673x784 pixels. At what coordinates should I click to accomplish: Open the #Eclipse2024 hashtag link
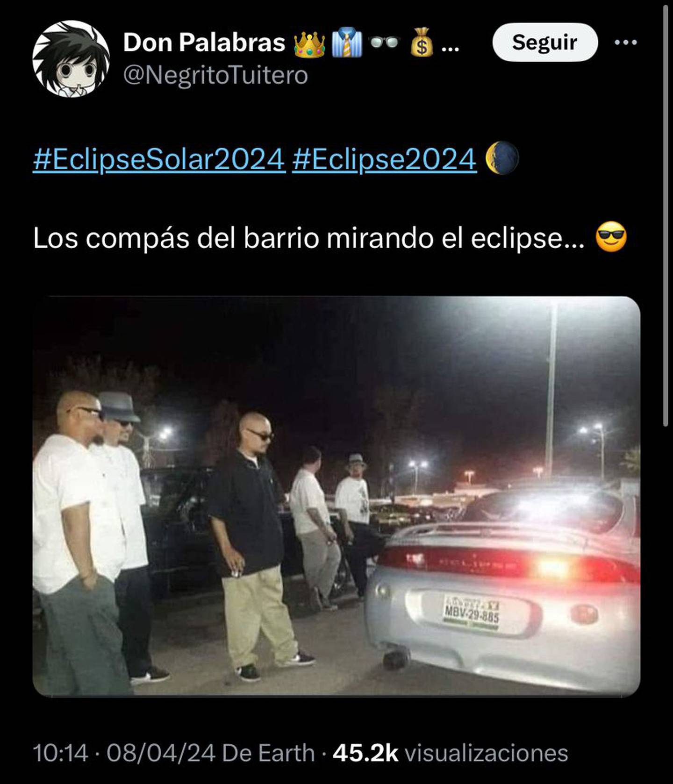[x=384, y=158]
